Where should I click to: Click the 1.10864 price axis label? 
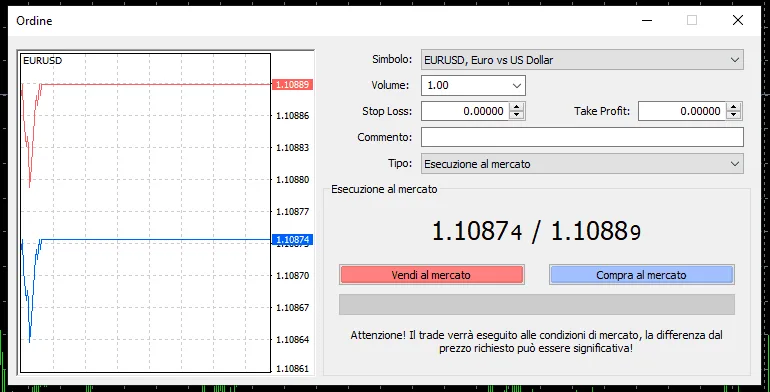pyautogui.click(x=293, y=339)
